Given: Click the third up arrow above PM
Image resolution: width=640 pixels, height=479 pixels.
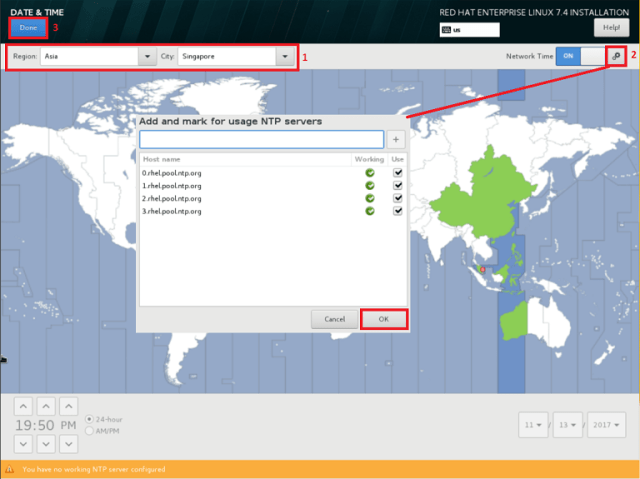Looking at the screenshot, I should pyautogui.click(x=69, y=406).
